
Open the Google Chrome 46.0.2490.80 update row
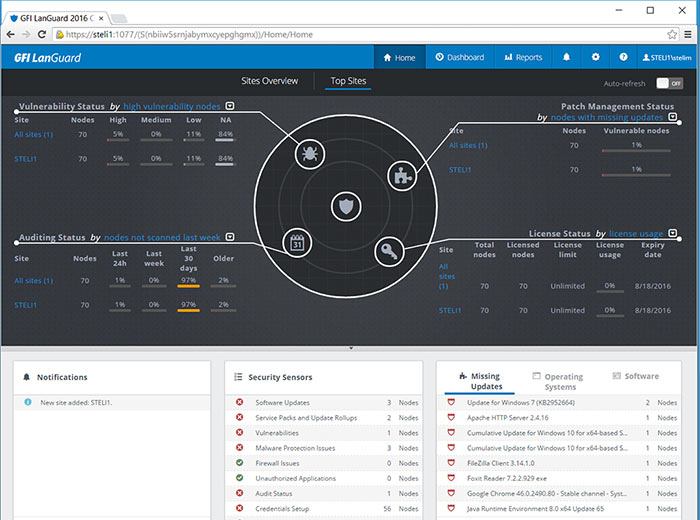coord(559,493)
